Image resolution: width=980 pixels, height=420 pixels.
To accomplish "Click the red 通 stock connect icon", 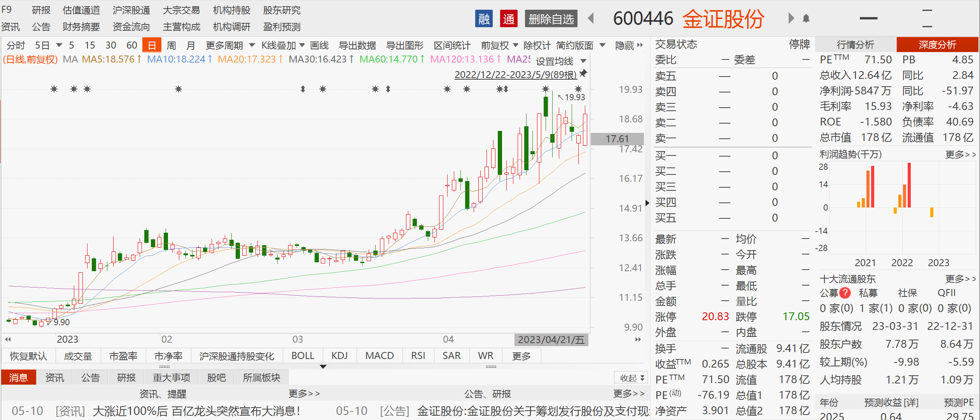I will [x=509, y=19].
